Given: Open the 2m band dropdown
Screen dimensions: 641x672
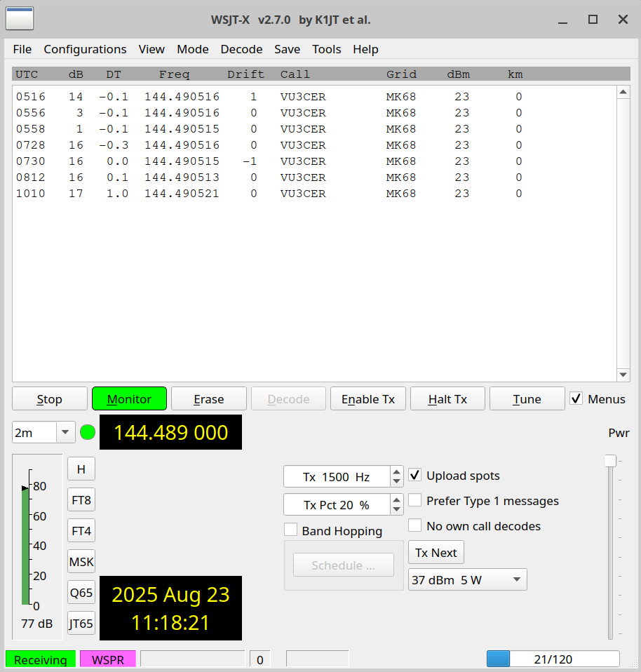Looking at the screenshot, I should coord(65,432).
